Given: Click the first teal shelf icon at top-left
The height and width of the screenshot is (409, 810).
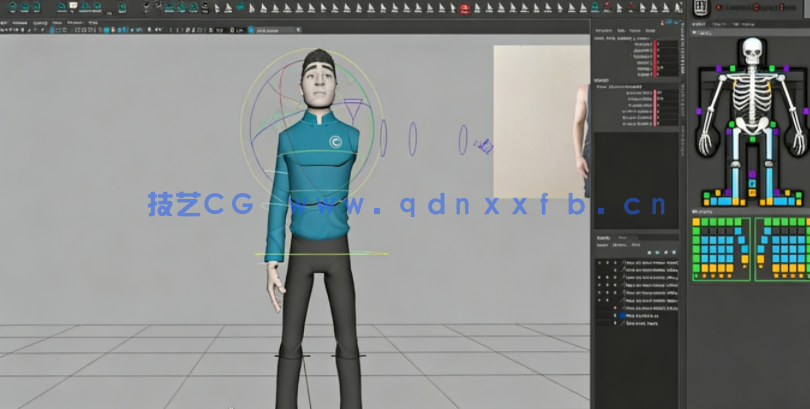Looking at the screenshot, I should click(x=10, y=7).
